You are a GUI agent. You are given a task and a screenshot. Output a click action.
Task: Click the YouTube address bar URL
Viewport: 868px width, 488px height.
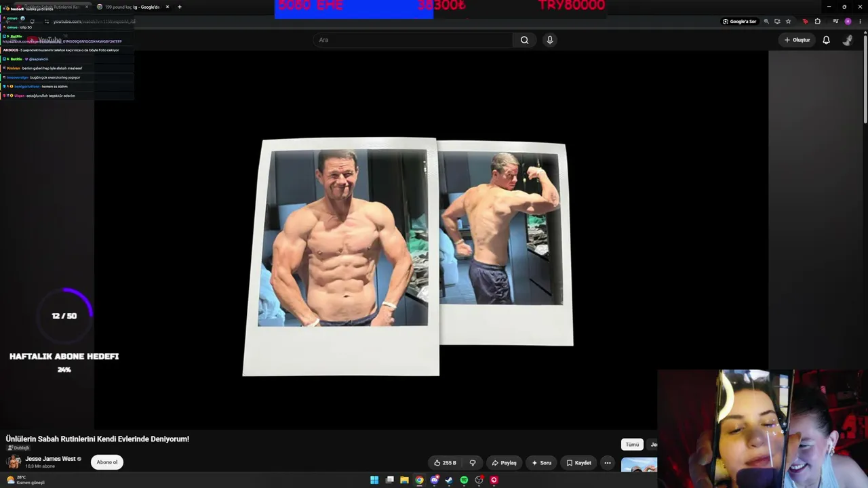[x=94, y=22]
